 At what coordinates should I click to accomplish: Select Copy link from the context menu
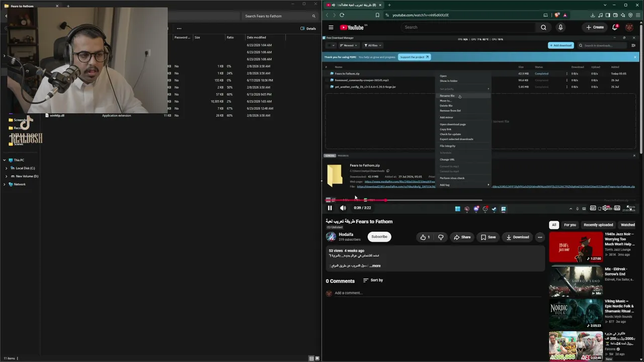(446, 129)
